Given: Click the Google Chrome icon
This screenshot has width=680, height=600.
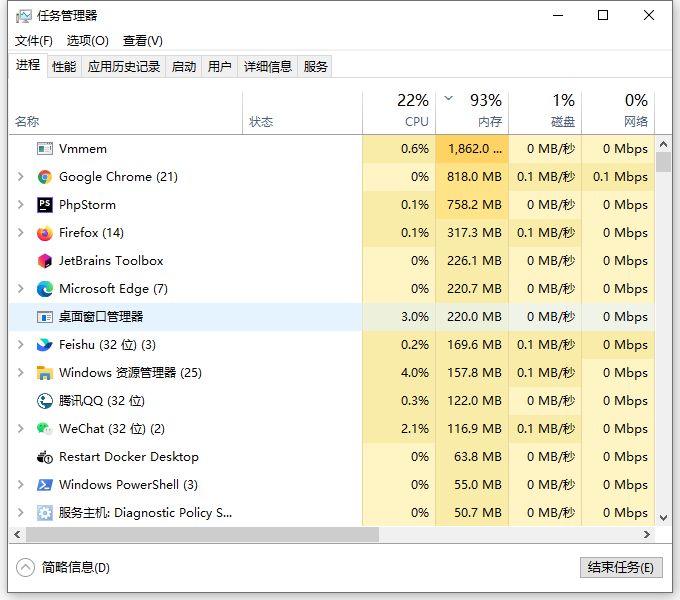Looking at the screenshot, I should [x=45, y=177].
